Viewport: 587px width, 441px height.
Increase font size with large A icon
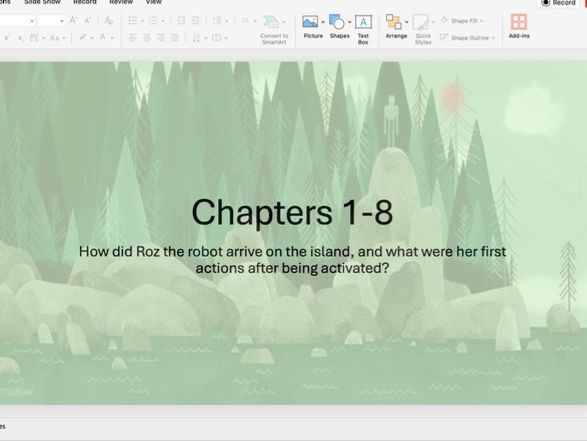pos(74,20)
